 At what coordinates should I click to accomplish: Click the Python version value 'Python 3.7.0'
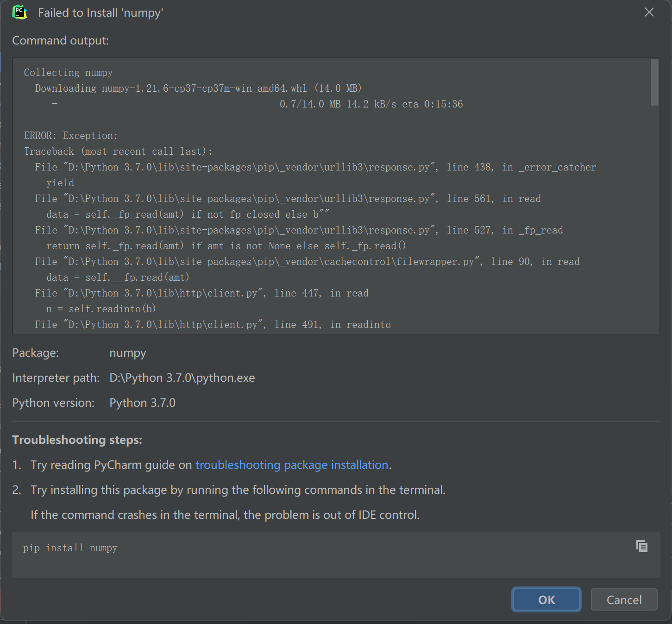(142, 403)
